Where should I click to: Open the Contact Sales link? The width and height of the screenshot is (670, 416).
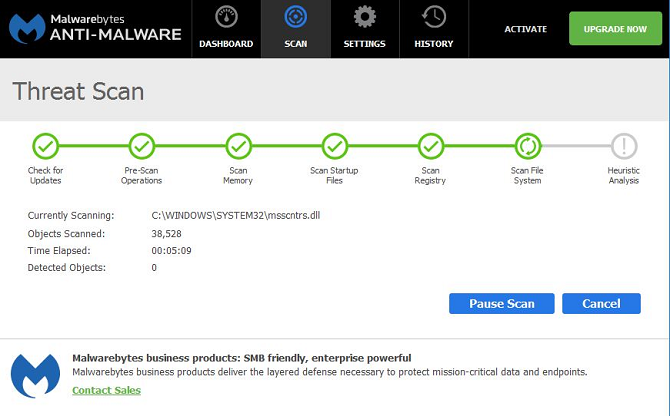pyautogui.click(x=106, y=390)
